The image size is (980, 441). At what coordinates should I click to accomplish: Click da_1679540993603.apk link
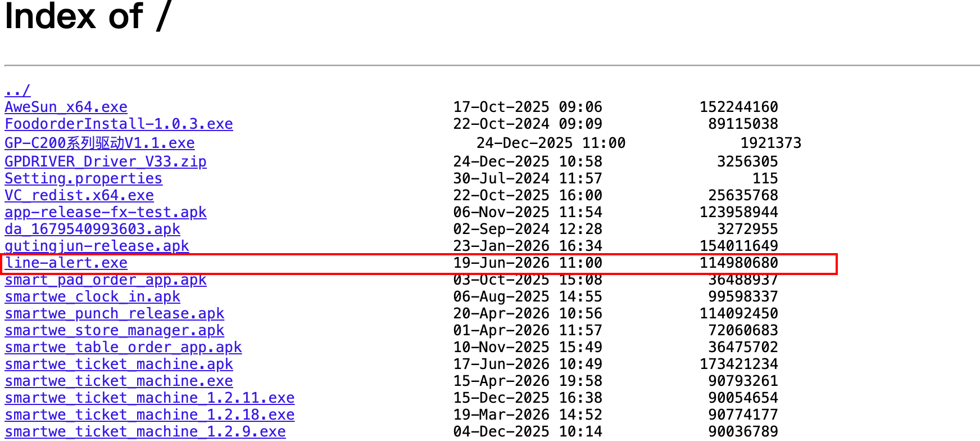click(92, 229)
